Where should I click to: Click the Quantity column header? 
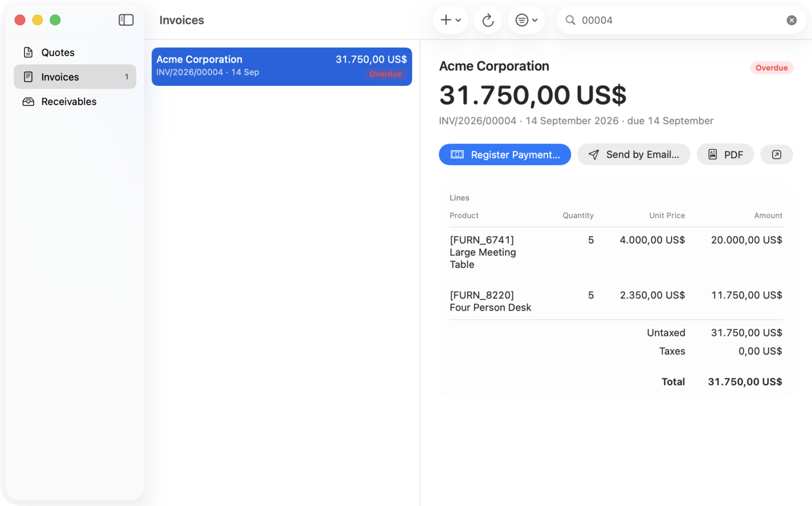578,215
